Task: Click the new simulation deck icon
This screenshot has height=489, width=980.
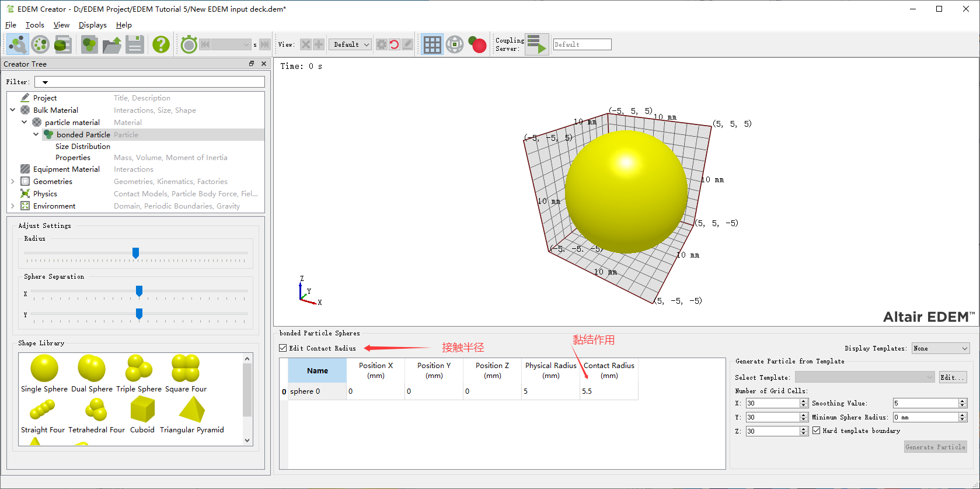Action: 89,44
